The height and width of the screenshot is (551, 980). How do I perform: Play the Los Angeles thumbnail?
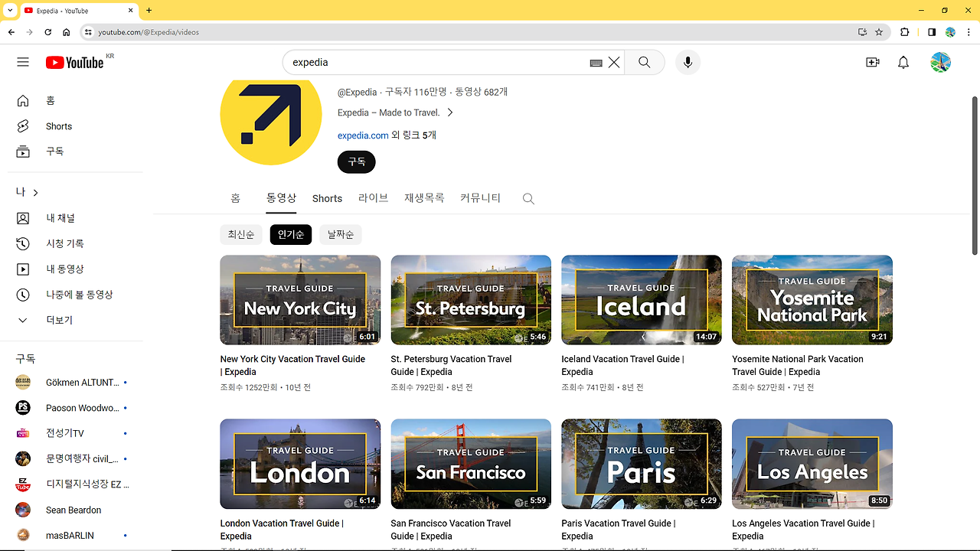pos(812,464)
